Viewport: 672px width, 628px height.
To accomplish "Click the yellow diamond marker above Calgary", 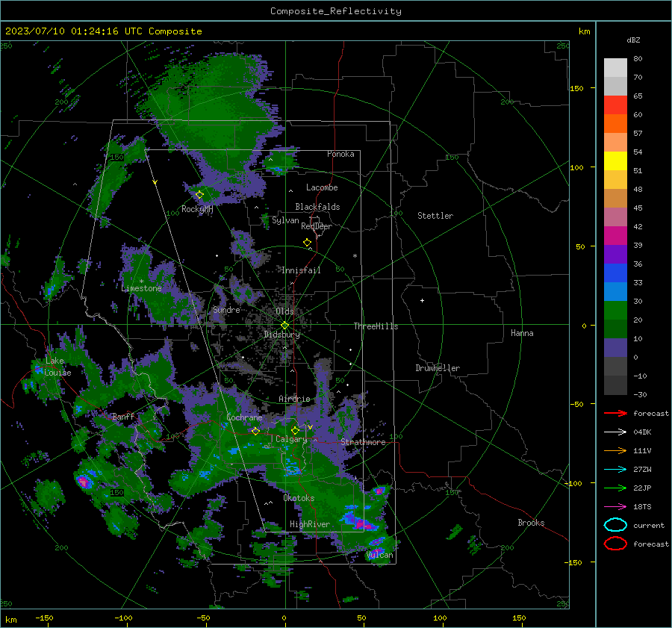I will [295, 430].
